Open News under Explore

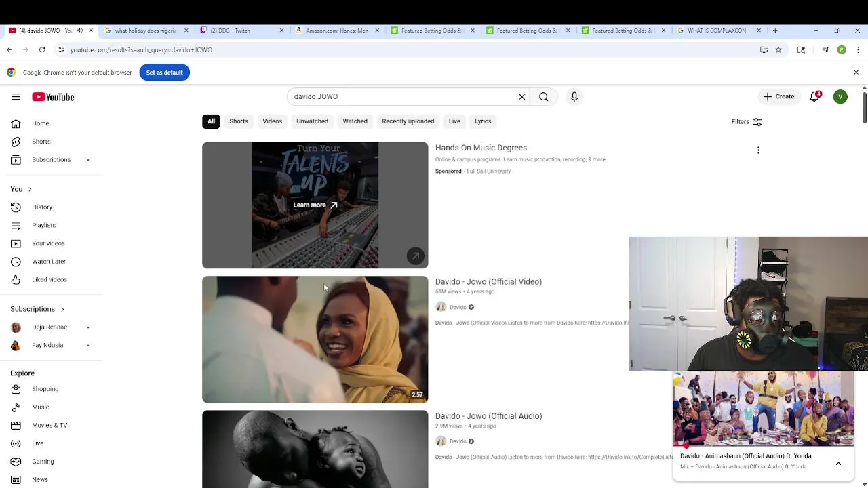click(x=39, y=479)
